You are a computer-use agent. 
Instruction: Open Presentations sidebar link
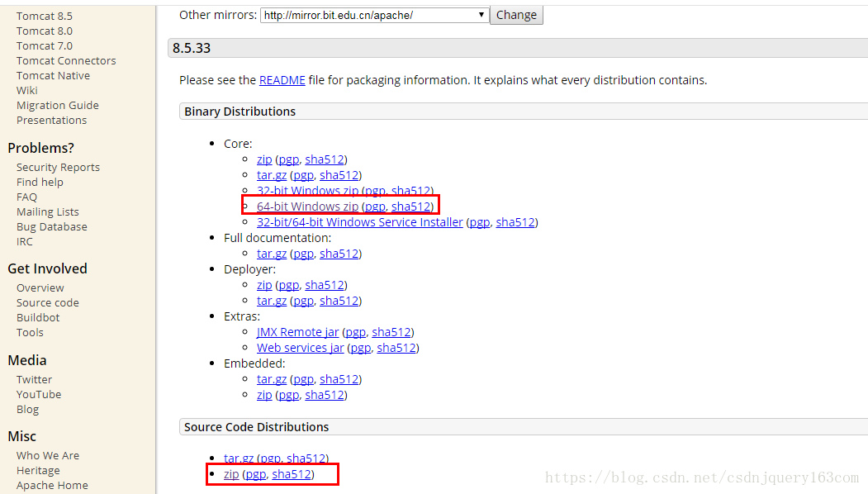pos(51,121)
